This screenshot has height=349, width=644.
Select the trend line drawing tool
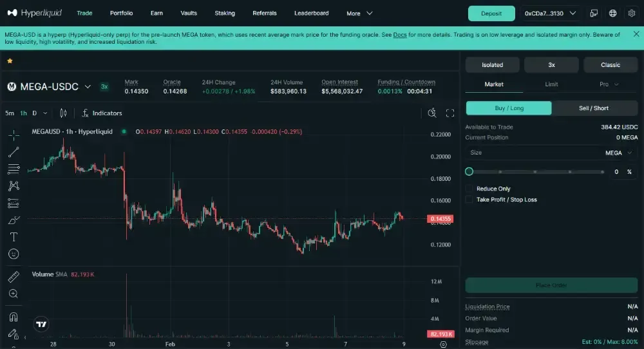[x=14, y=153]
